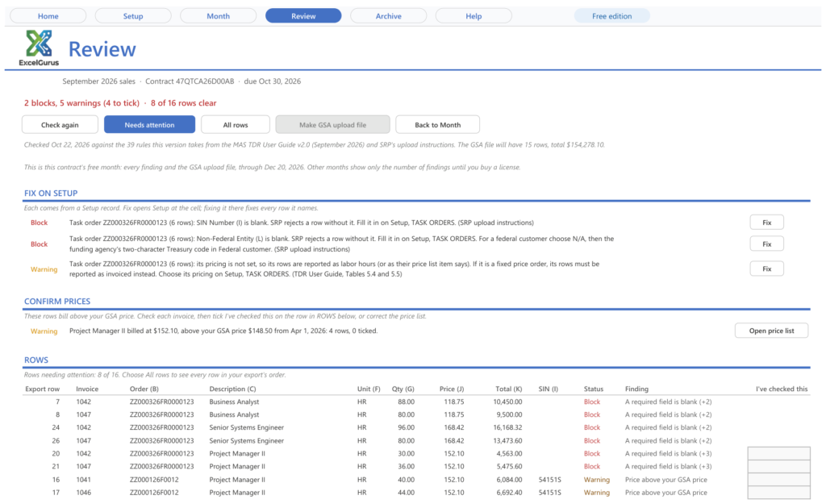Click SIN 54151S in export row 17

click(x=549, y=493)
